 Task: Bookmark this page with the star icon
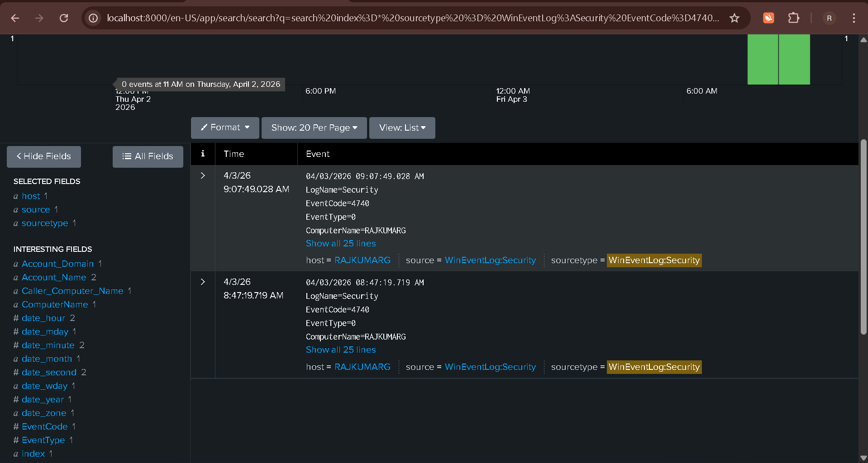click(734, 18)
